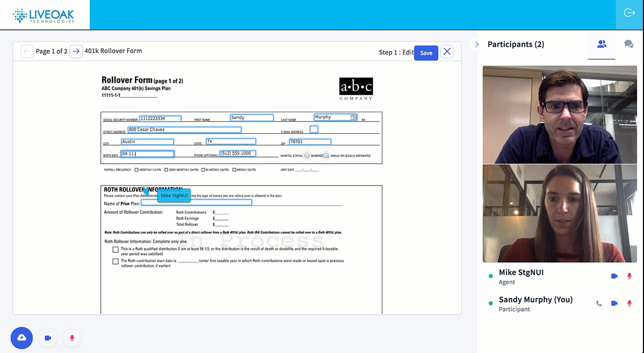Switch to the chat messages tab
644x353 pixels.
(x=629, y=44)
